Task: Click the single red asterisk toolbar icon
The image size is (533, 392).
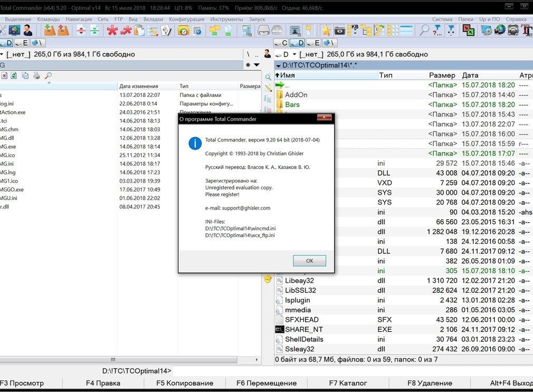Action: point(112,31)
